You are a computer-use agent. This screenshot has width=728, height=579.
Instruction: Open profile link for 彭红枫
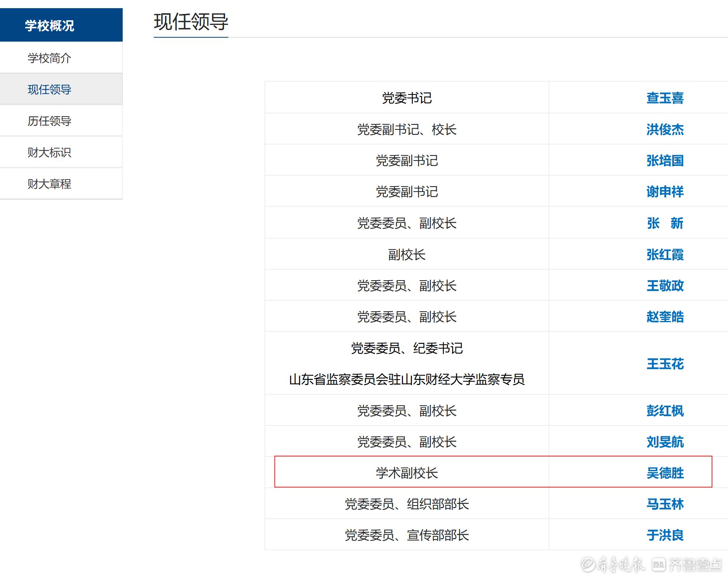click(665, 411)
